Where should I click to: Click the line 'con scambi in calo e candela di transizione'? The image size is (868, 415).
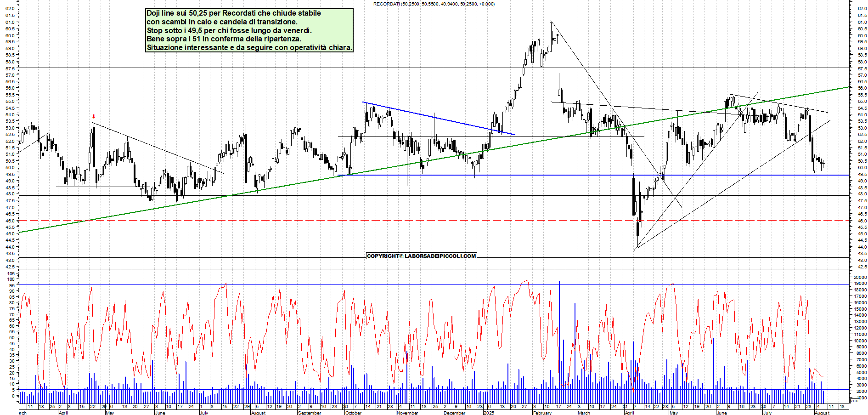click(222, 22)
